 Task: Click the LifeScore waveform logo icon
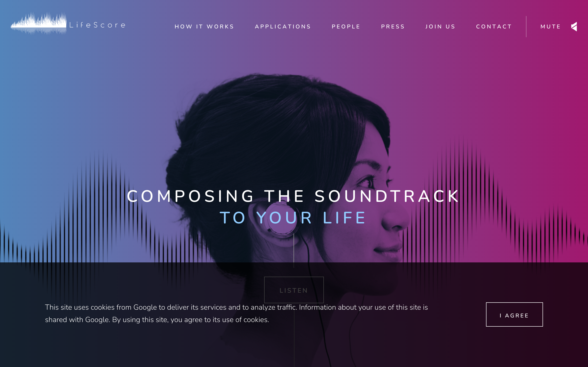pos(38,23)
